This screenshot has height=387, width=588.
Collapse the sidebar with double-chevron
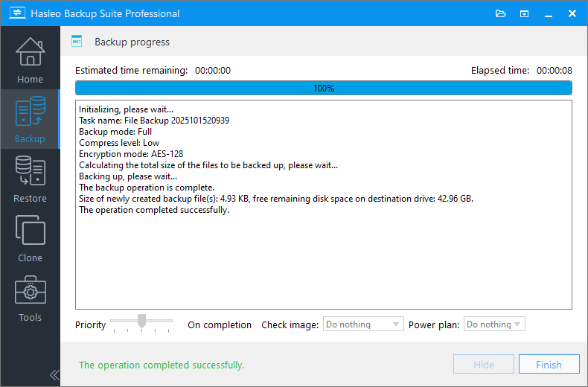[x=54, y=375]
